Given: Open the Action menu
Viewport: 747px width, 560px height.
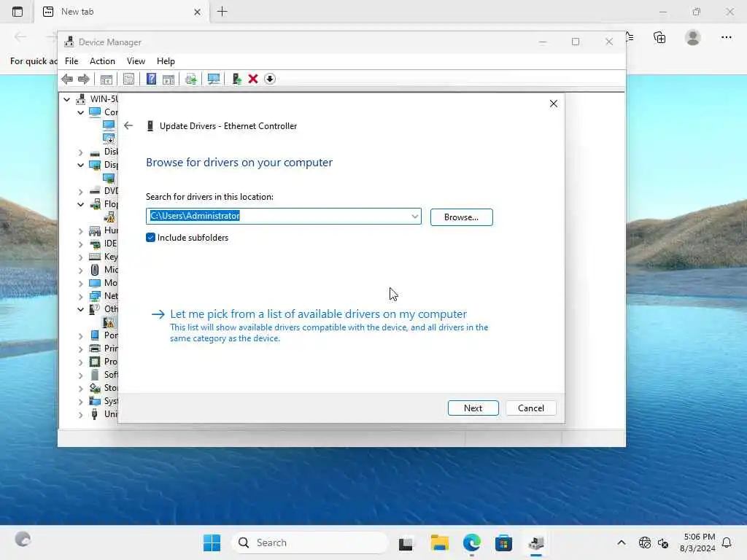Looking at the screenshot, I should tap(102, 61).
